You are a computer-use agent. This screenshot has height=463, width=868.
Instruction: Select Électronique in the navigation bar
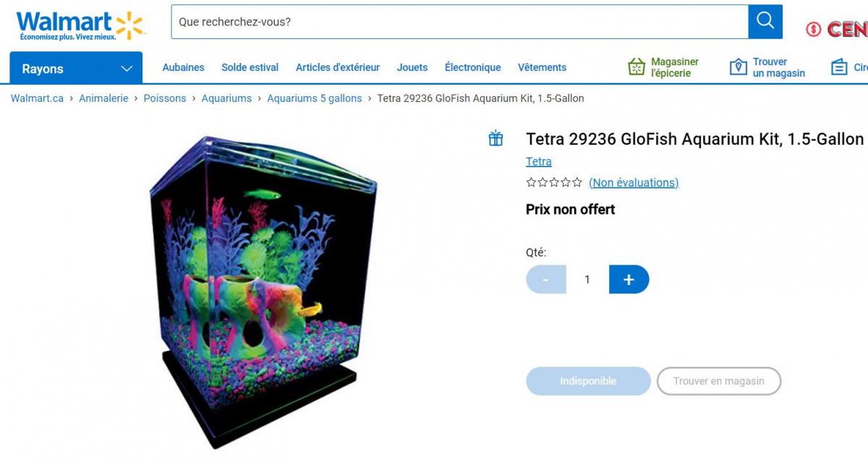pyautogui.click(x=473, y=67)
